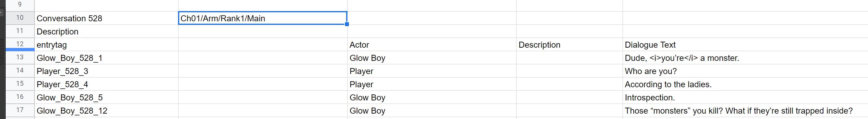The height and width of the screenshot is (119, 868).
Task: Select the 'According to the ladies.' cell
Action: 745,84
